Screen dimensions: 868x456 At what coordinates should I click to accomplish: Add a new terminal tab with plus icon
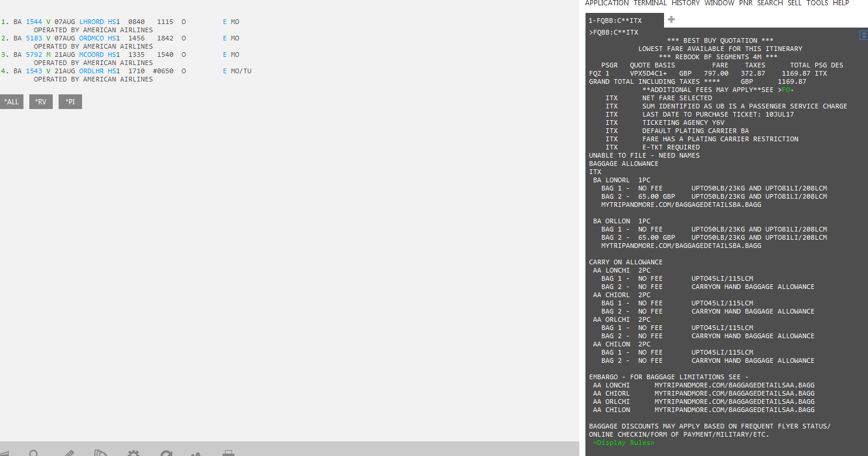pyautogui.click(x=671, y=19)
